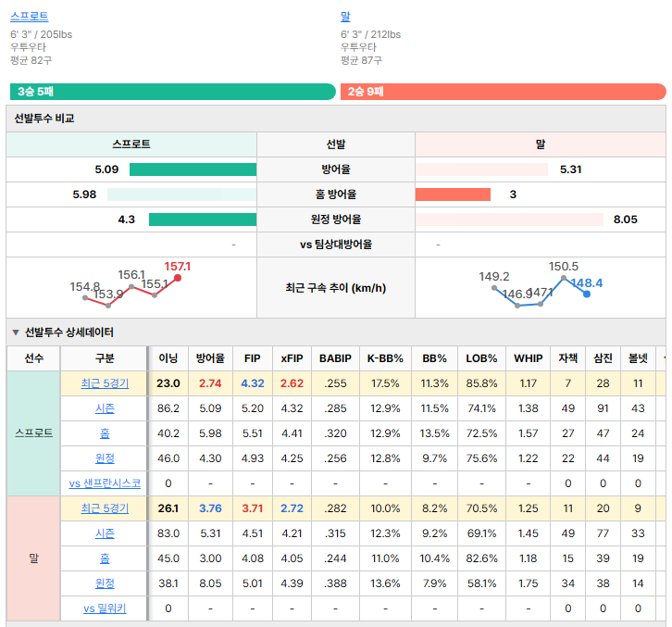
Task: Open the 말 player profile link at the top
Action: point(345,17)
